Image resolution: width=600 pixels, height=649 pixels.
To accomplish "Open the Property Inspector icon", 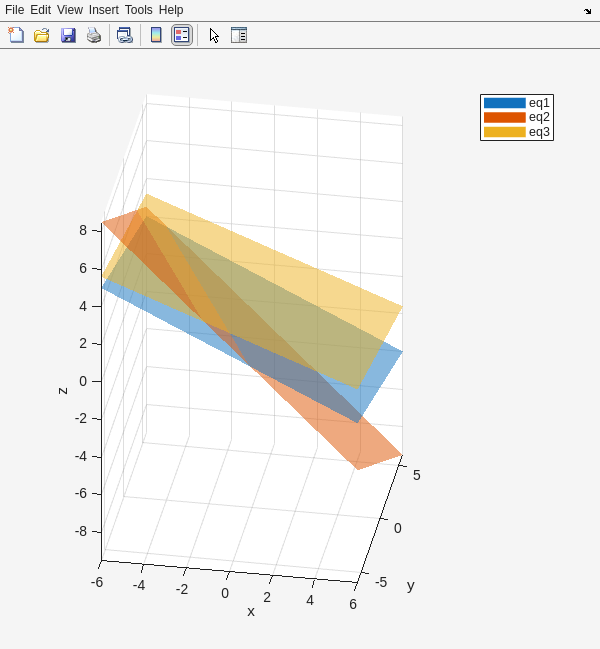I will point(239,35).
